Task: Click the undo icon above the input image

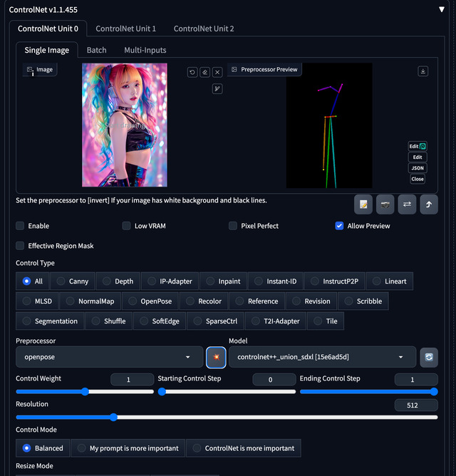Action: click(x=192, y=72)
